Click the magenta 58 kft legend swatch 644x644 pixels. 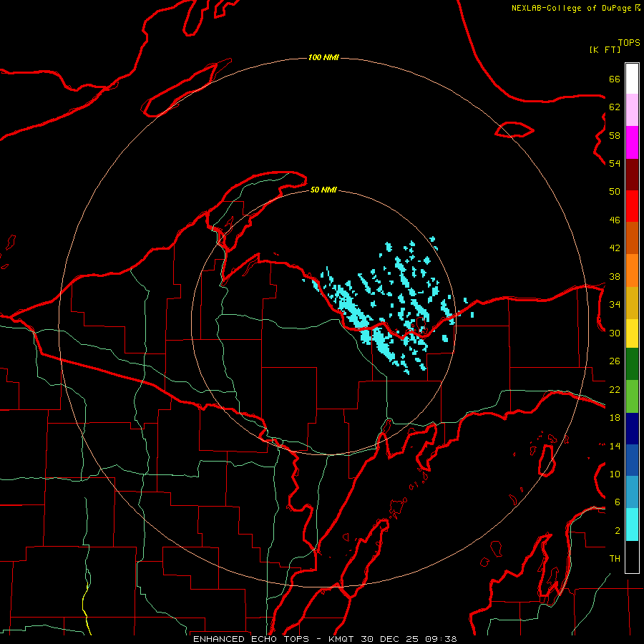click(632, 142)
